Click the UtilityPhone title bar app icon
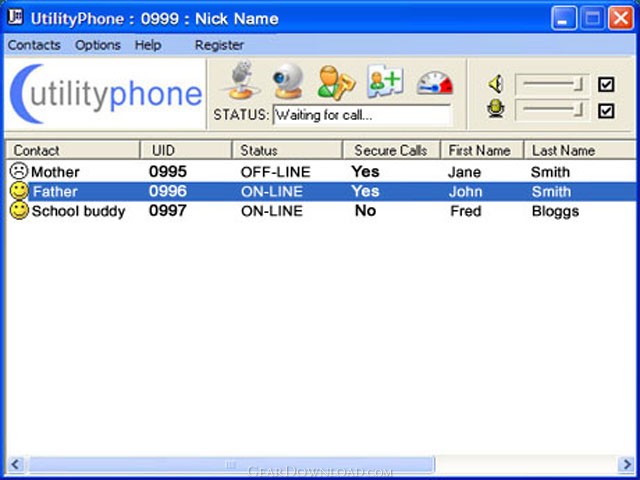This screenshot has height=480, width=640. point(16,17)
